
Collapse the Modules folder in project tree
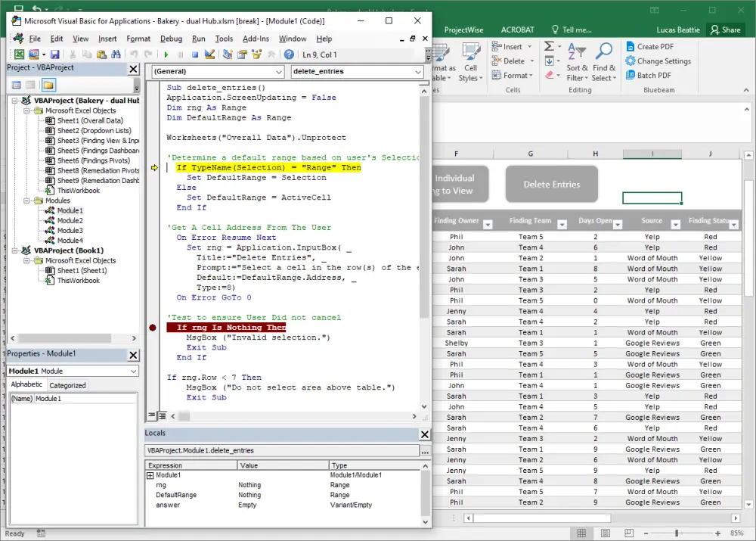point(26,201)
